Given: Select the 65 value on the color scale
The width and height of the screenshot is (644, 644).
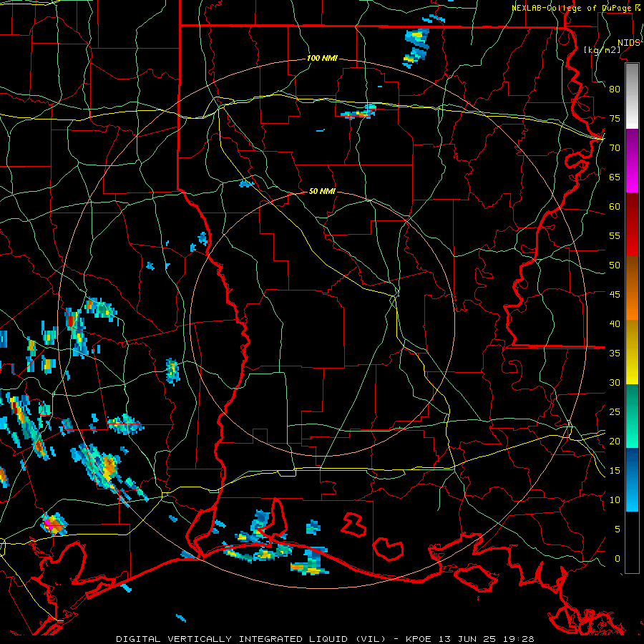Looking at the screenshot, I should [615, 177].
